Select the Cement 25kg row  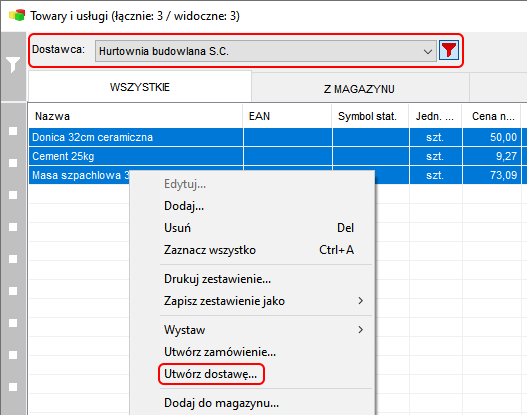click(275, 156)
